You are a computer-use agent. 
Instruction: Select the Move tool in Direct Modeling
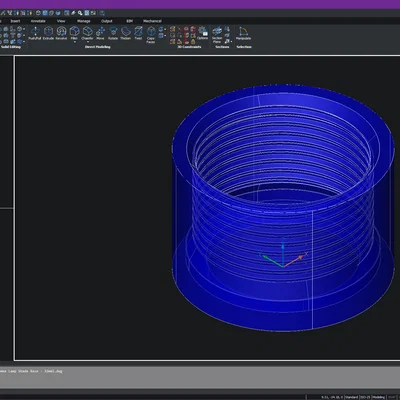click(x=100, y=33)
